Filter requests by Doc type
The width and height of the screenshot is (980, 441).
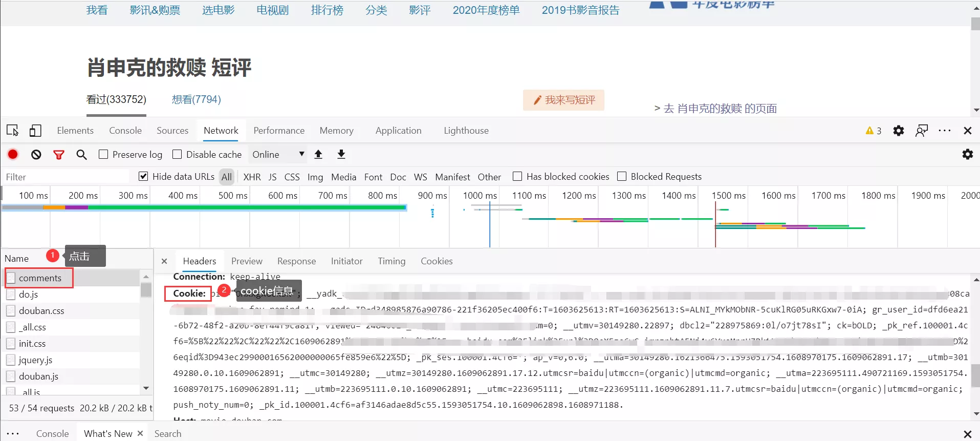tap(398, 177)
